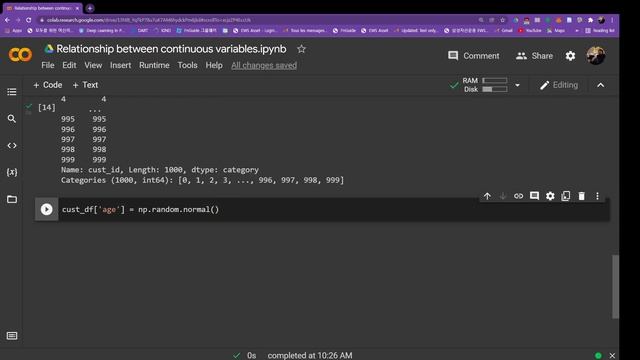Reload the browser page

click(28, 20)
